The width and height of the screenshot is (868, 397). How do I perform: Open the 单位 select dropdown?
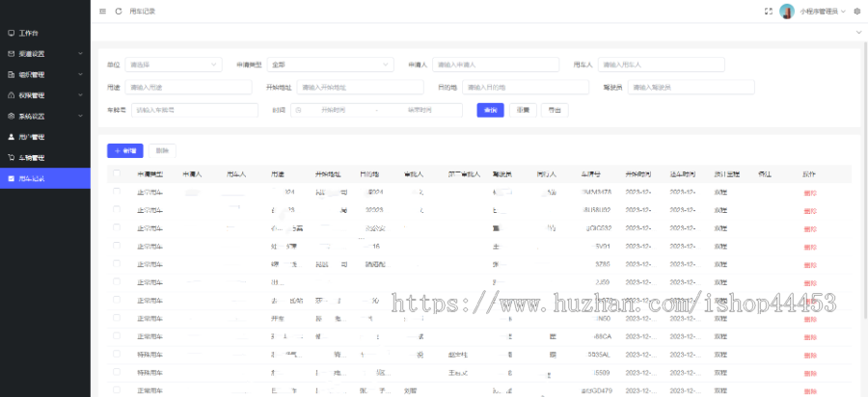[174, 65]
